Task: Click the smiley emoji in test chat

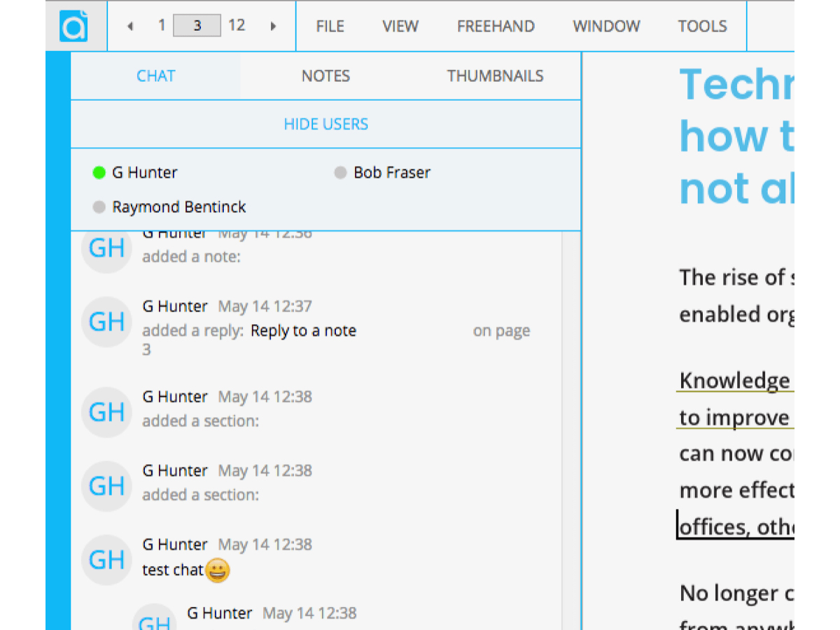Action: pyautogui.click(x=218, y=570)
